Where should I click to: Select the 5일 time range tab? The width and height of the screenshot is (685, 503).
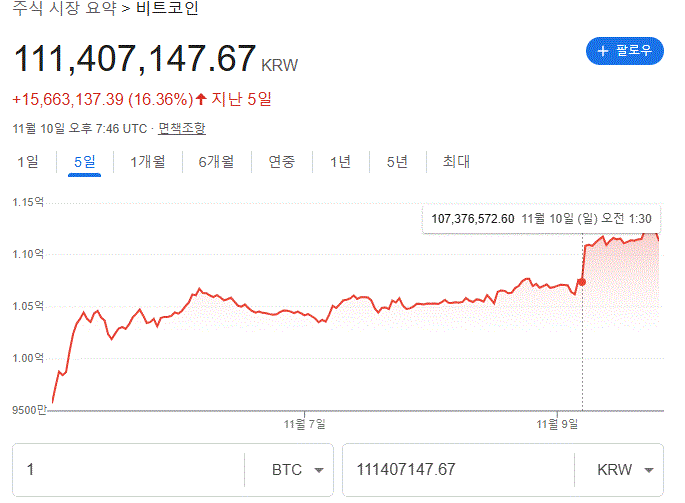85,162
